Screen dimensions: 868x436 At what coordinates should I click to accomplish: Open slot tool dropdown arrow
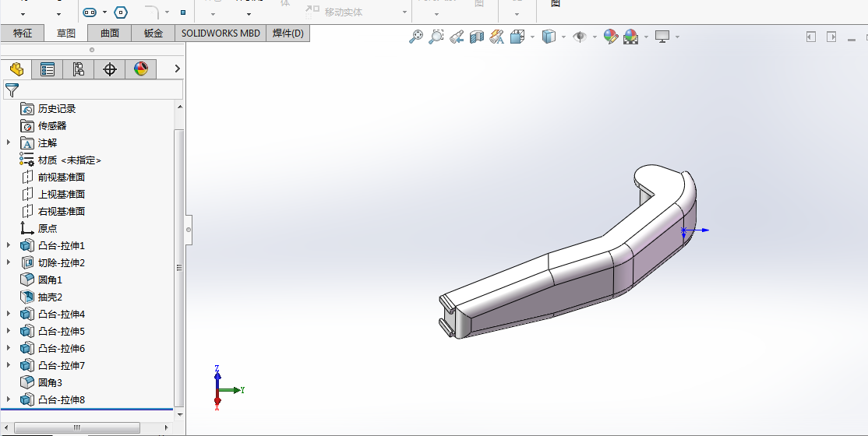pyautogui.click(x=104, y=12)
